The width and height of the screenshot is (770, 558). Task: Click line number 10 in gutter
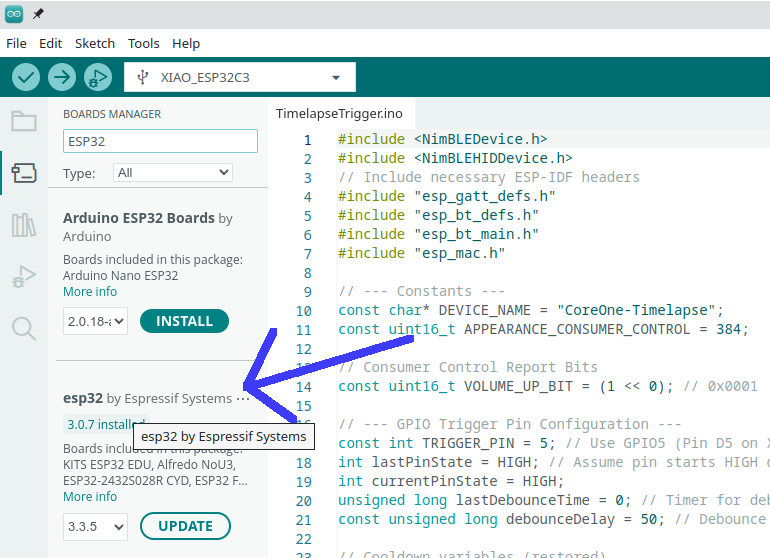(303, 311)
